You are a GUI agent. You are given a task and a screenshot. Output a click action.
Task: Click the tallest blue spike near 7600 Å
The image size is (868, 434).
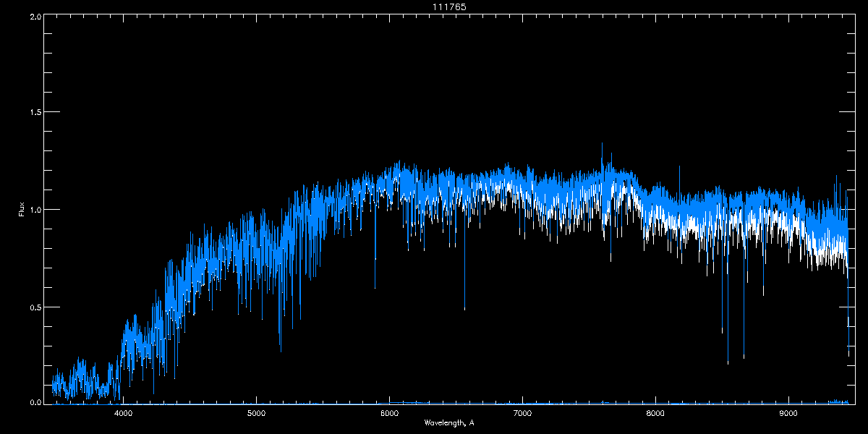pos(602,145)
